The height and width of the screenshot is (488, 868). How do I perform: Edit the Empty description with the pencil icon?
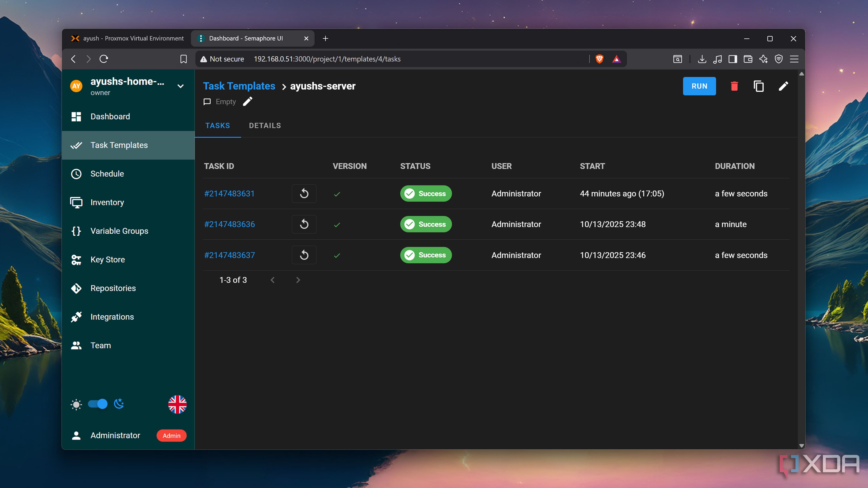pos(248,101)
